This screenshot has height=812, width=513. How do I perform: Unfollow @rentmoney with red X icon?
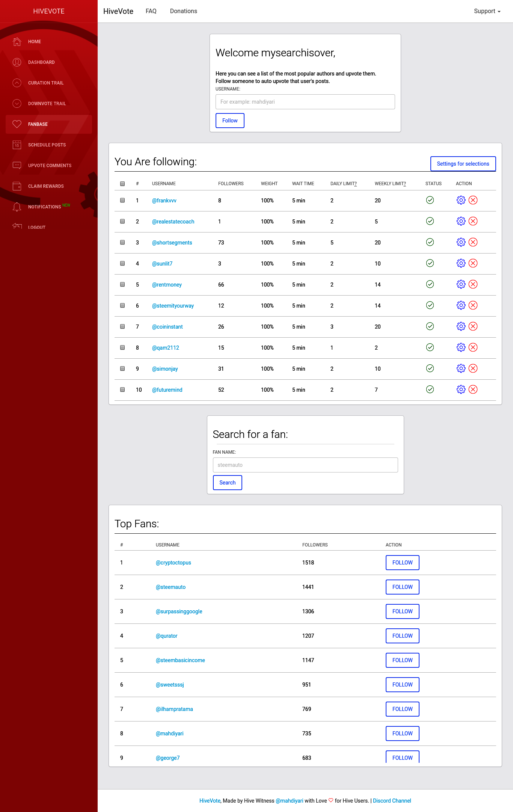tap(473, 284)
